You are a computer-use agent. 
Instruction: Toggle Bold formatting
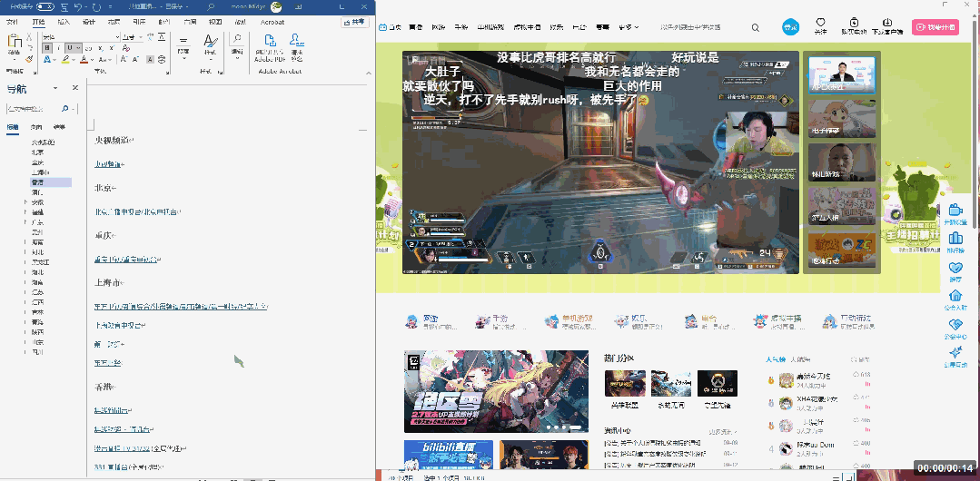(x=47, y=48)
